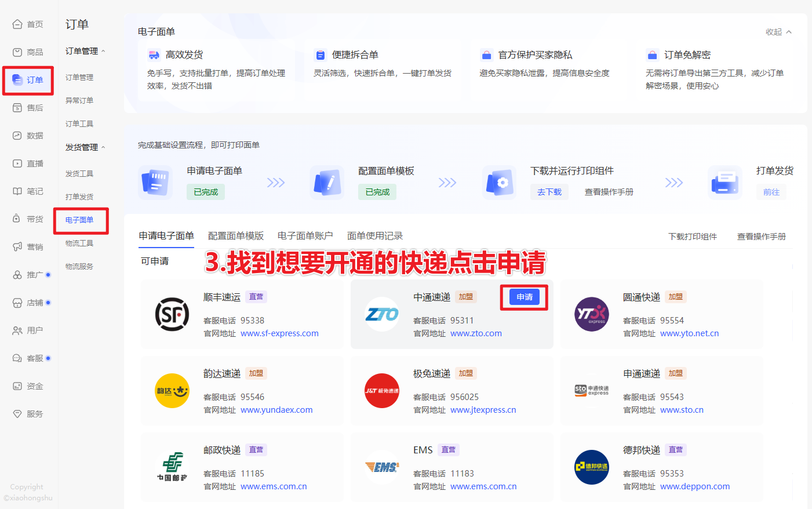Open 发货工具 submenu item
Image resolution: width=812 pixels, height=509 pixels.
(x=79, y=173)
